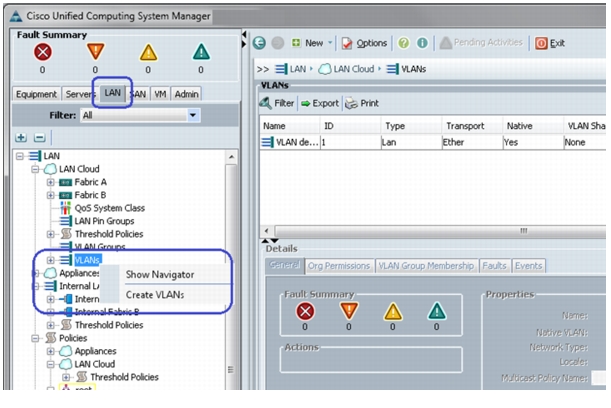Expand Threshold Policies under LAN Cloud top
Image resolution: width=611 pixels, height=408 pixels.
50,234
